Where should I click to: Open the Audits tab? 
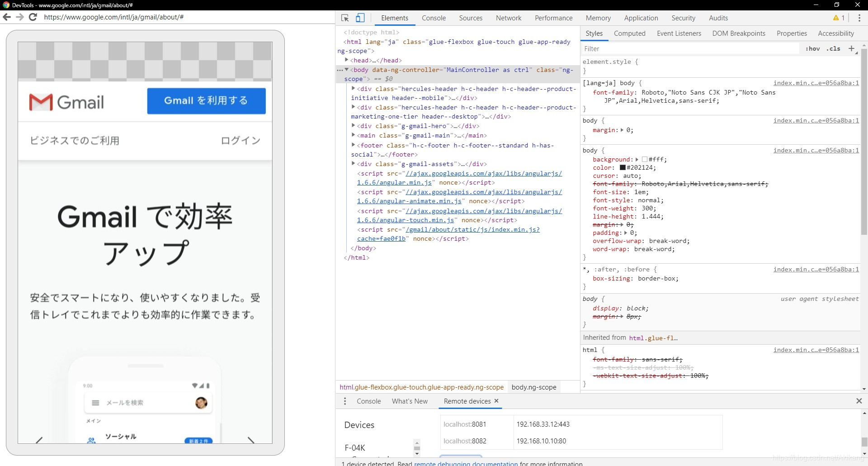718,18
